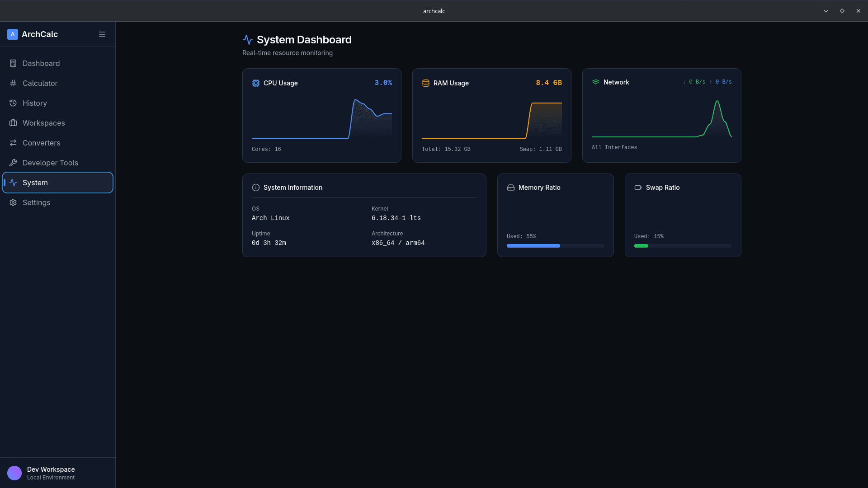
Task: Click the ArchCalc logo icon
Action: tap(13, 34)
